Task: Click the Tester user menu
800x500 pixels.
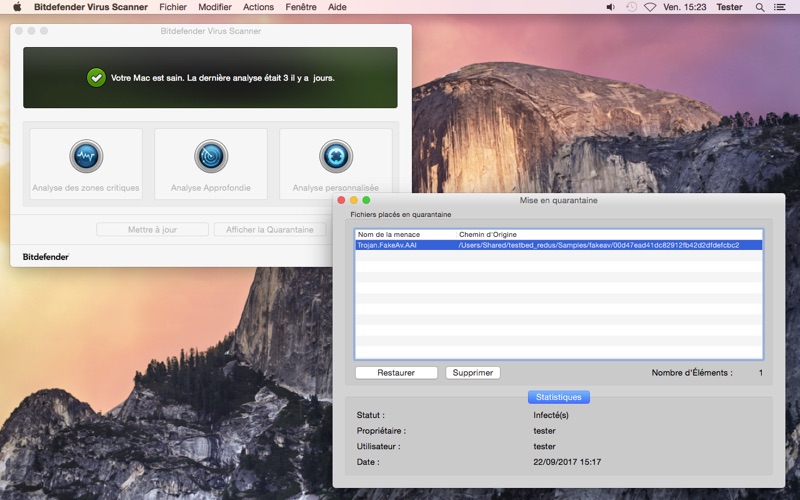Action: (729, 7)
